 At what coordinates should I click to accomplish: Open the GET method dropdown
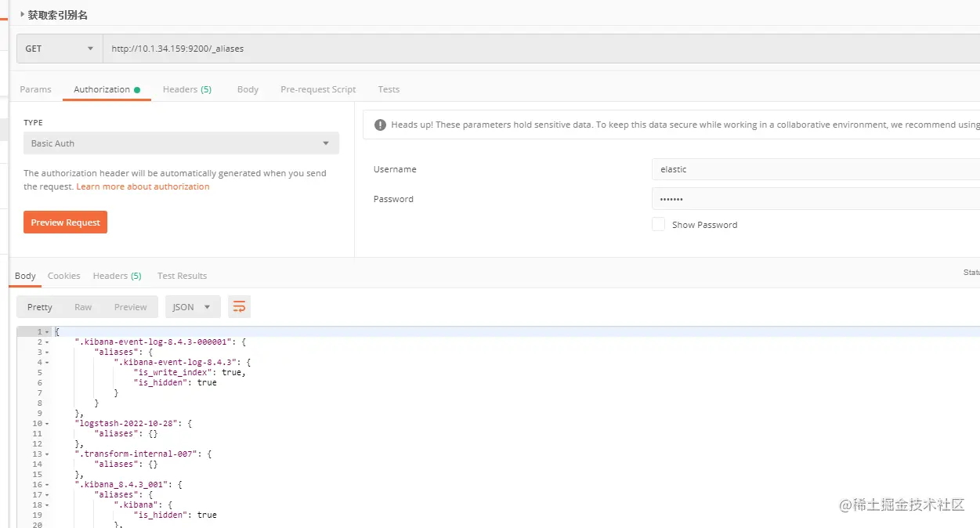point(60,49)
